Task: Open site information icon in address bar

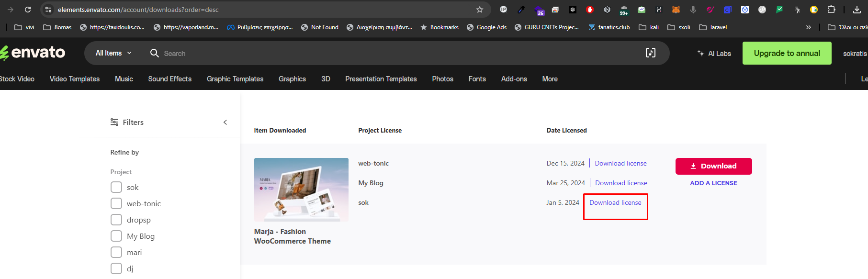Action: pyautogui.click(x=48, y=10)
